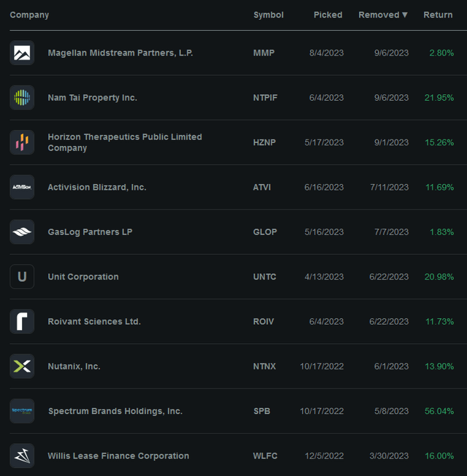
Task: Click the NTPIF ticker symbol
Action: click(x=265, y=98)
